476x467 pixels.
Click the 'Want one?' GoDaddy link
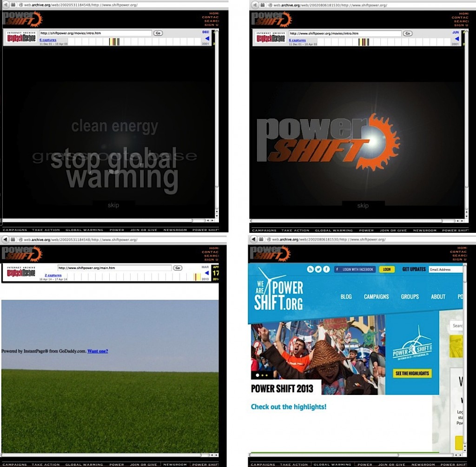coord(98,351)
